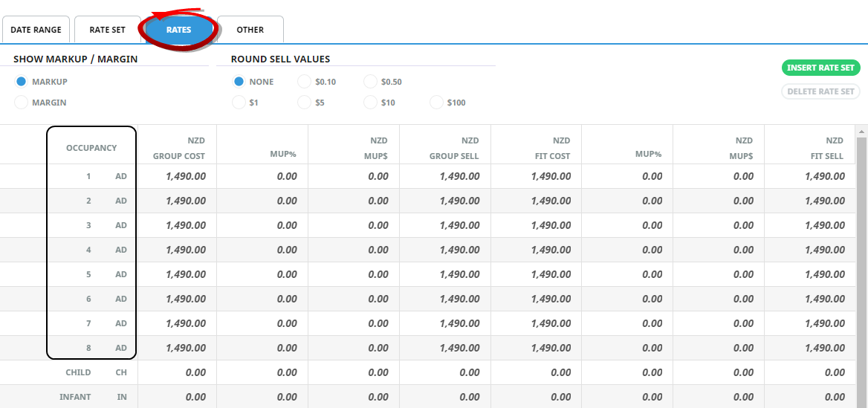Click the vertical scrollbar of rates table
The image size is (868, 408).
tap(861, 260)
